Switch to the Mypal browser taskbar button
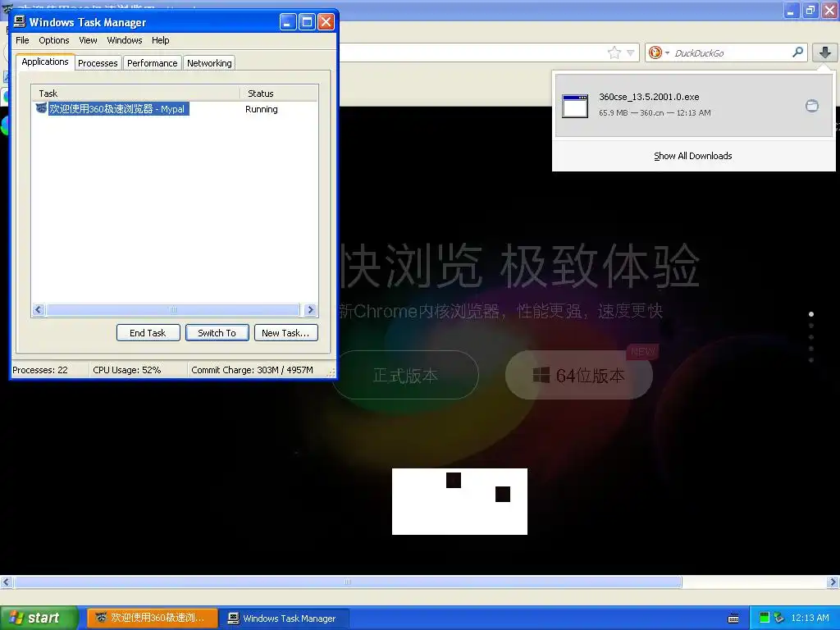 coord(152,618)
